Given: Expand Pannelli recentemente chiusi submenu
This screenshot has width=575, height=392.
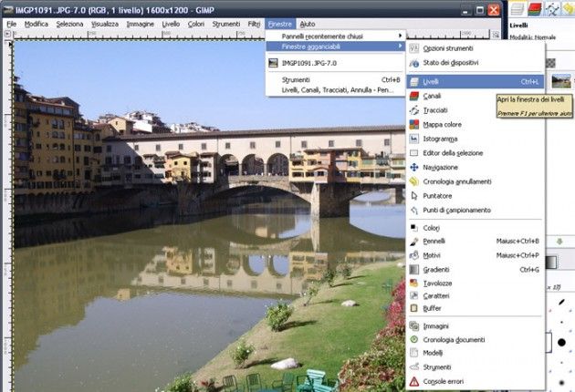Looking at the screenshot, I should 336,36.
